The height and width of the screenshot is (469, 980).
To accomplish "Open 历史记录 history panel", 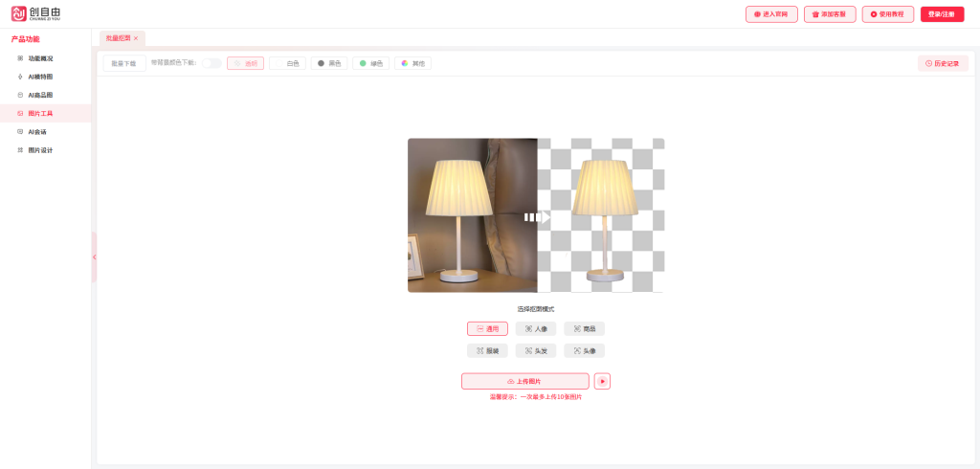I will click(943, 63).
